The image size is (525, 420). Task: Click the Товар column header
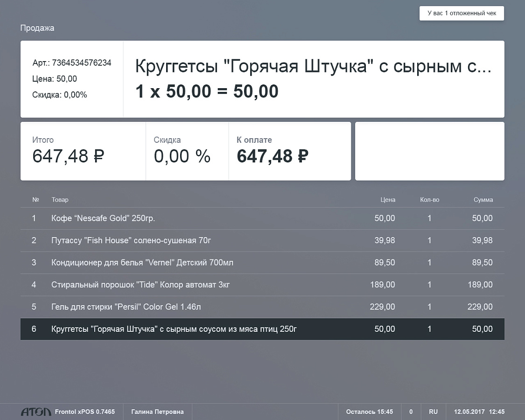(x=60, y=200)
